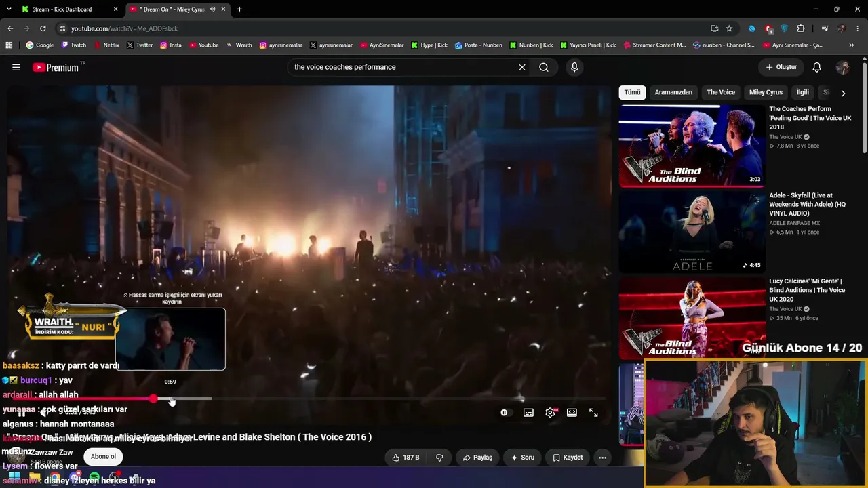This screenshot has height=488, width=868.
Task: Clear the search box text
Action: click(x=522, y=67)
